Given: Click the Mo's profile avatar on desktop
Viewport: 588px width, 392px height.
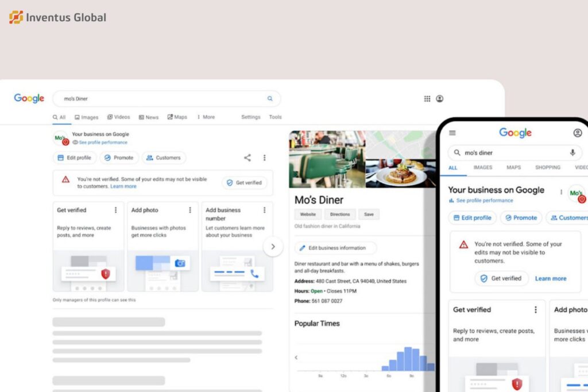Looking at the screenshot, I should point(61,138).
